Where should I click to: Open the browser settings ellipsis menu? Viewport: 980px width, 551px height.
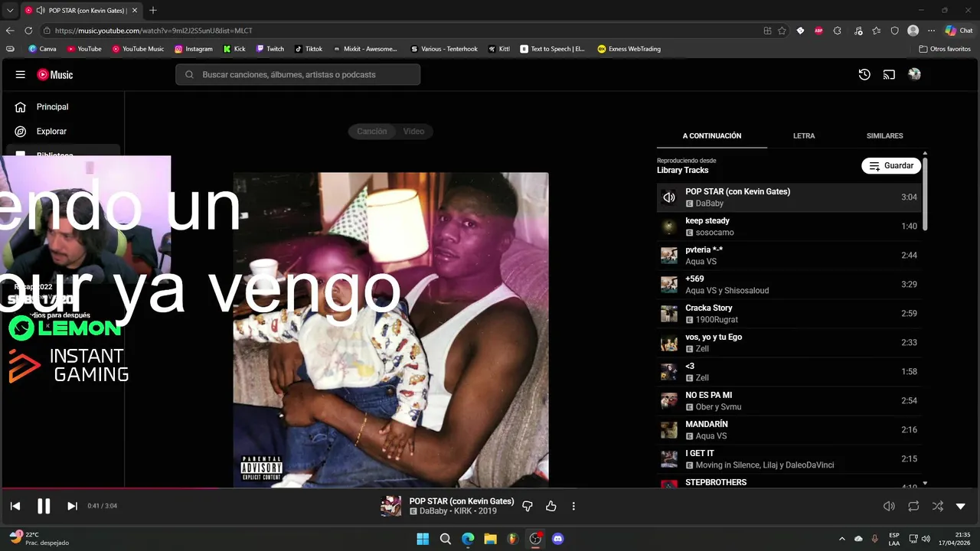coord(931,31)
